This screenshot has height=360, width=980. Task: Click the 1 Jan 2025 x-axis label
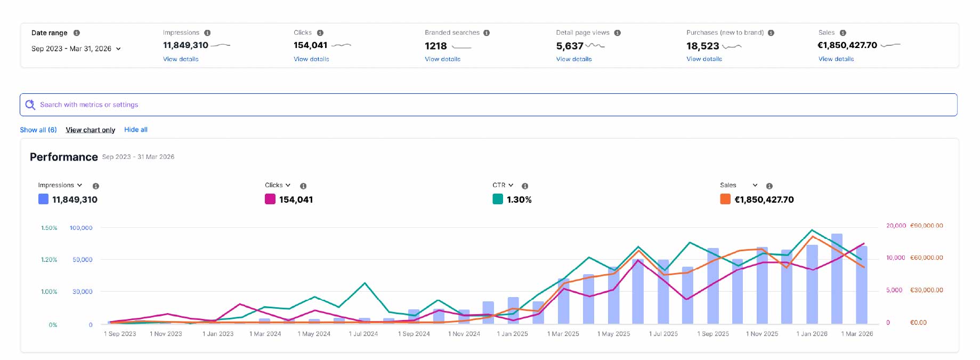512,334
